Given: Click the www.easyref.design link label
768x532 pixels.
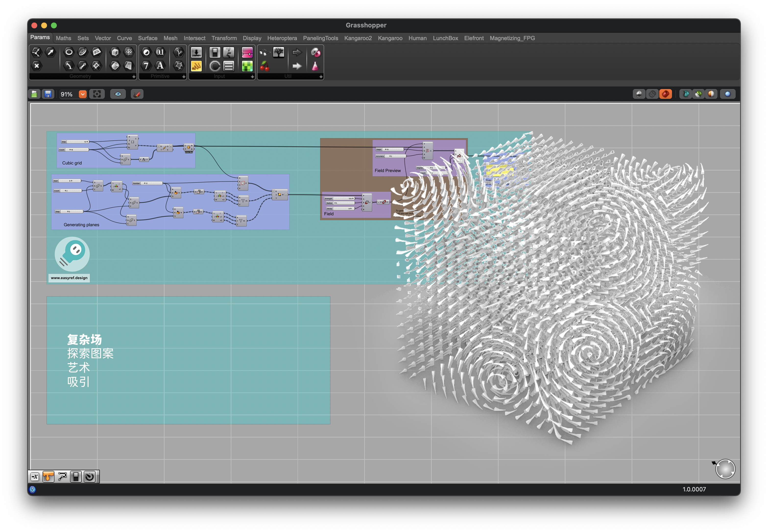Looking at the screenshot, I should click(x=69, y=278).
